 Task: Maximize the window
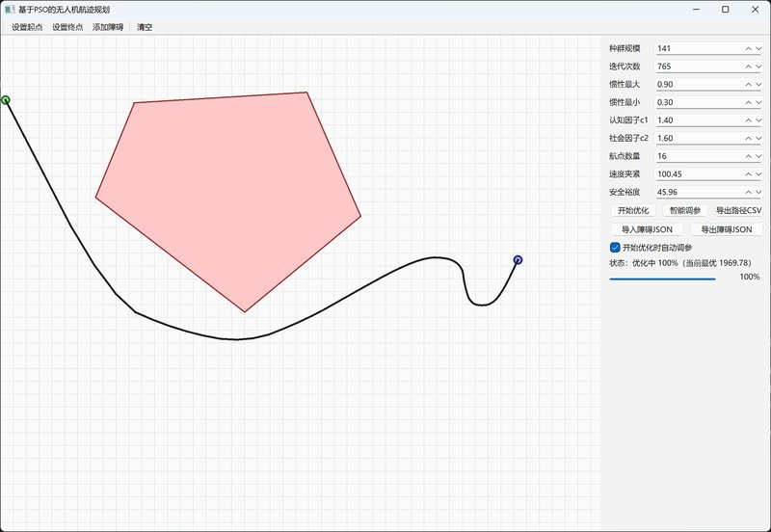pos(726,10)
